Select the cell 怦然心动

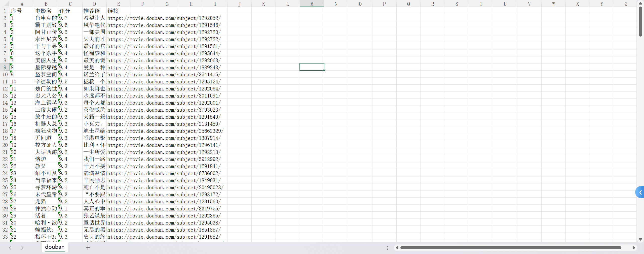[46, 208]
